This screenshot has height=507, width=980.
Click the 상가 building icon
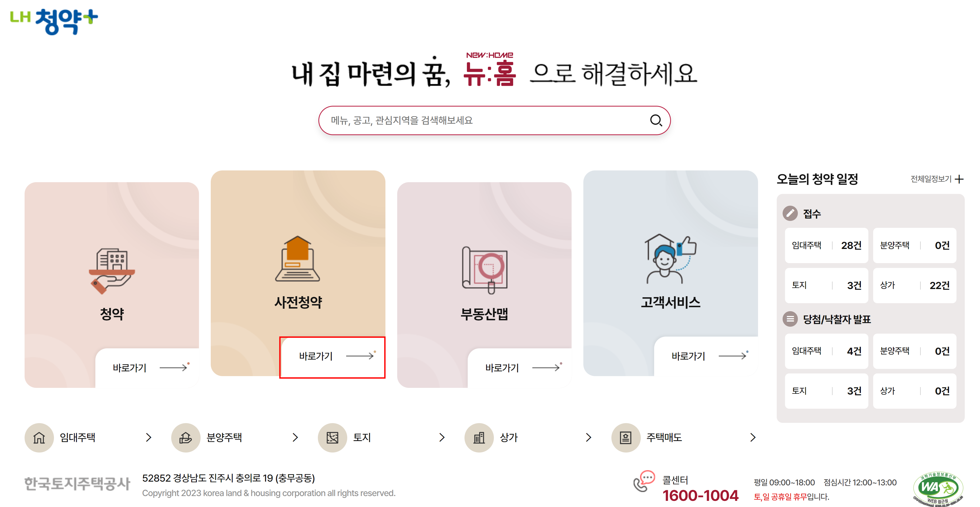(x=479, y=438)
